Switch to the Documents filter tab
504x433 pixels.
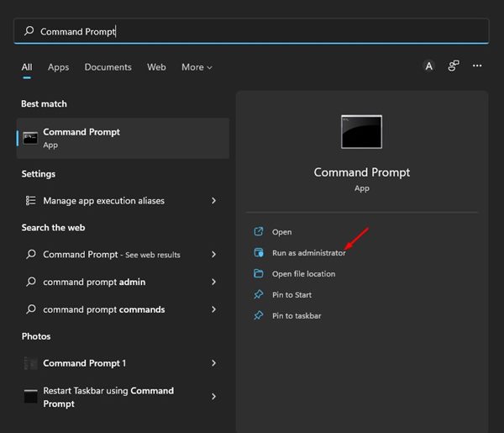pyautogui.click(x=108, y=67)
